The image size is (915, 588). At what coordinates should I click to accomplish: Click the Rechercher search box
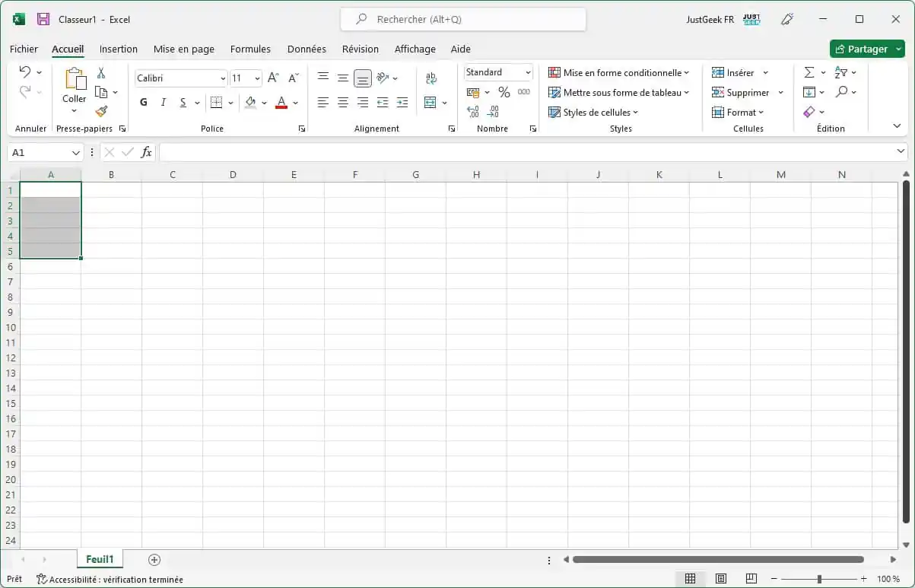(x=463, y=19)
